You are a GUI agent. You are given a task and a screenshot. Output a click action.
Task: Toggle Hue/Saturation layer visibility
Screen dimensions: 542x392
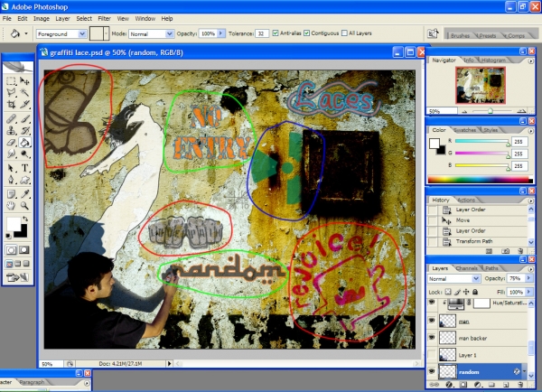(x=432, y=303)
